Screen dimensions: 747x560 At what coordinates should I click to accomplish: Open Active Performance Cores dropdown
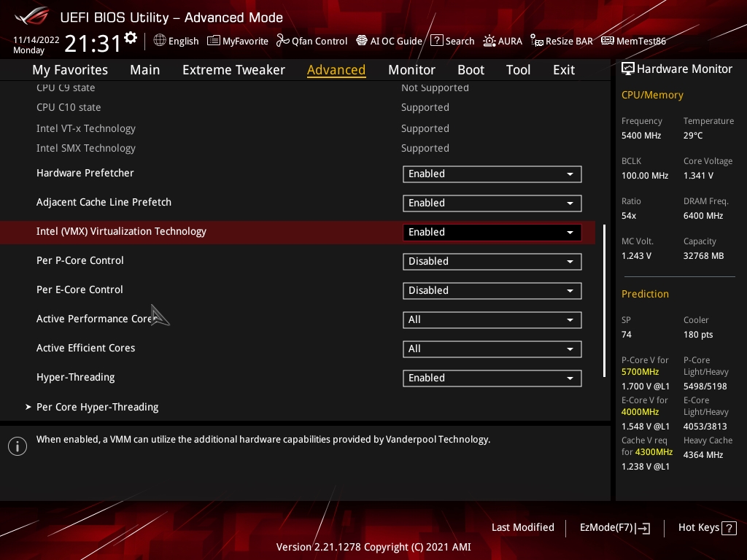pyautogui.click(x=492, y=319)
